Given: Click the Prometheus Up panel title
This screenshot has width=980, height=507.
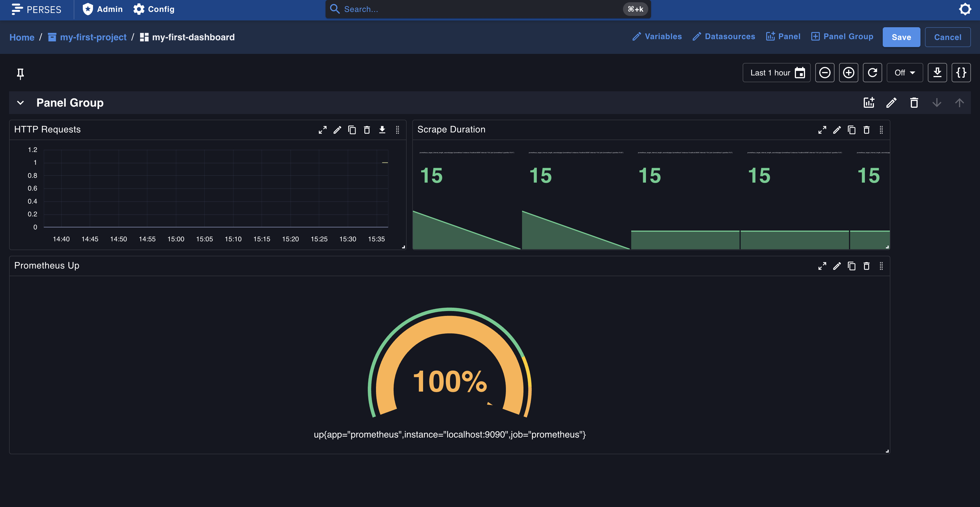Looking at the screenshot, I should 47,265.
